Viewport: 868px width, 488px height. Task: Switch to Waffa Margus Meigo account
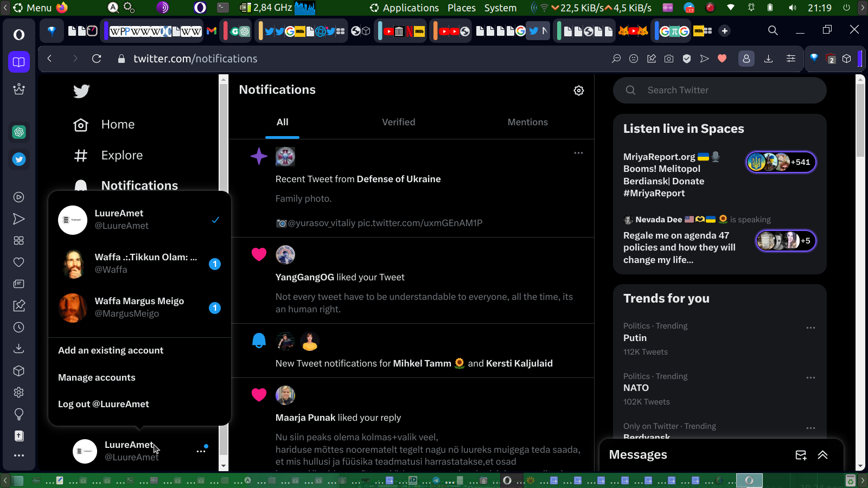(x=139, y=307)
